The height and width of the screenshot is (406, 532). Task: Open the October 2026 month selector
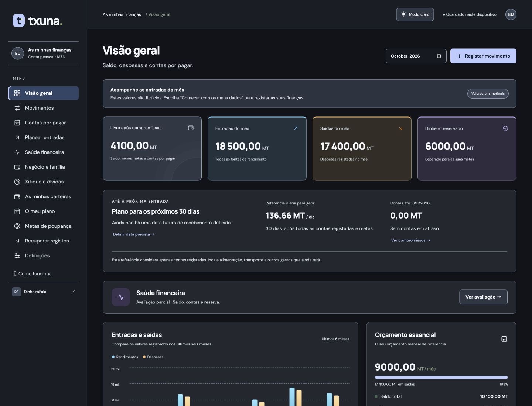click(416, 56)
